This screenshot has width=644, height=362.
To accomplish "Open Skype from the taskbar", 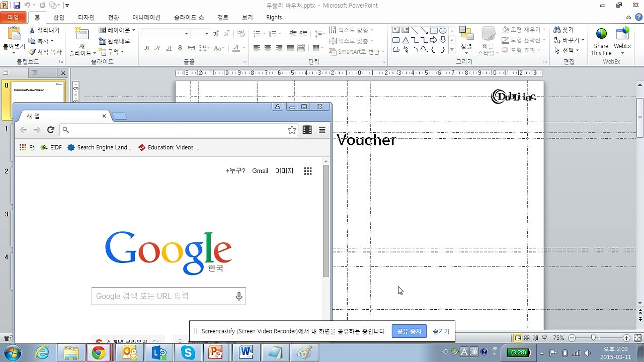I will (x=188, y=353).
